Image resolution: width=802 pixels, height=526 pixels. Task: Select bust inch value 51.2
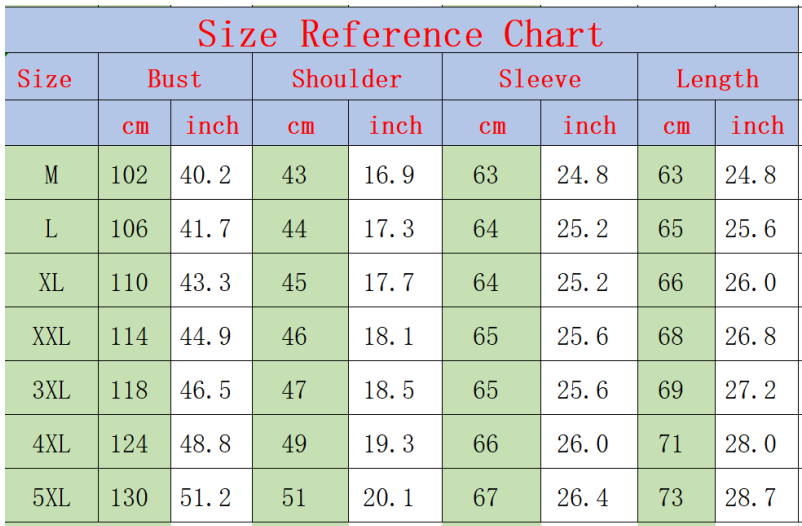point(205,497)
